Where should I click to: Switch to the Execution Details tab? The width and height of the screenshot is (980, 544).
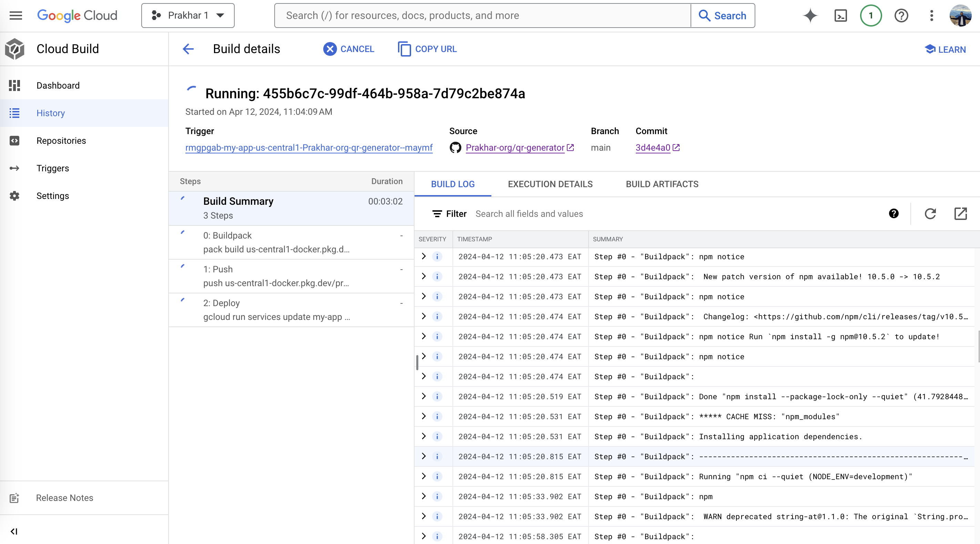point(550,184)
